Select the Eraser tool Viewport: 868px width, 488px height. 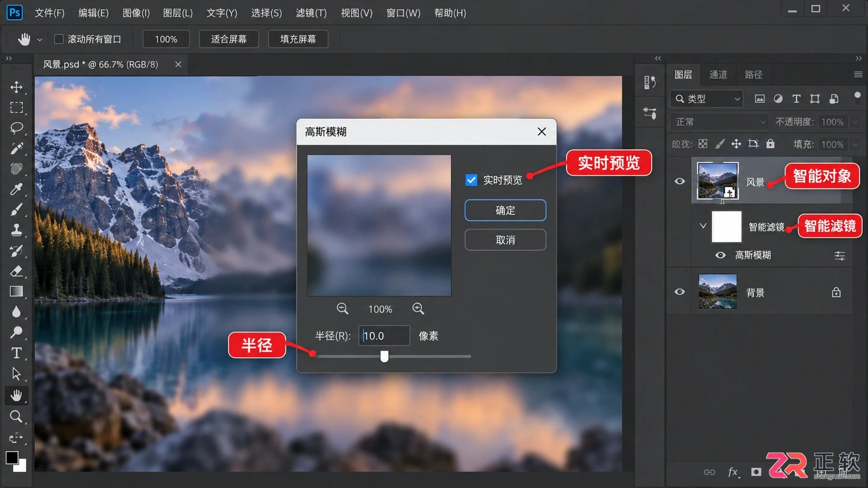(x=16, y=271)
